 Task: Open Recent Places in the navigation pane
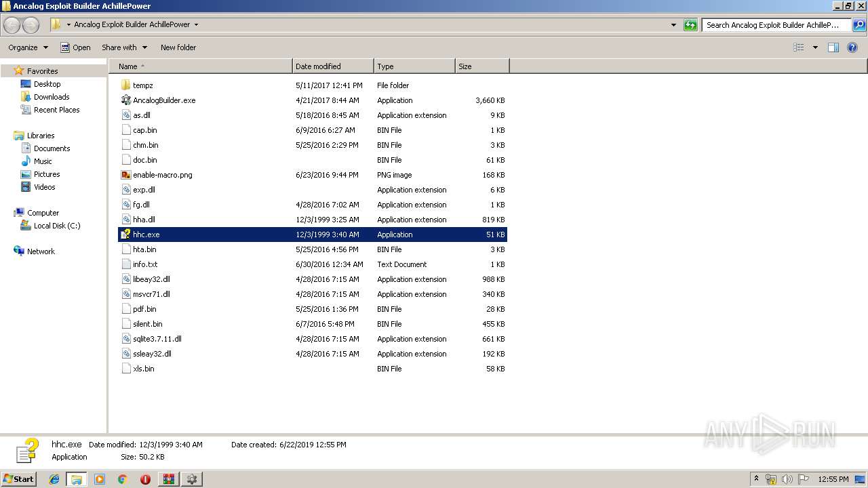click(x=56, y=110)
